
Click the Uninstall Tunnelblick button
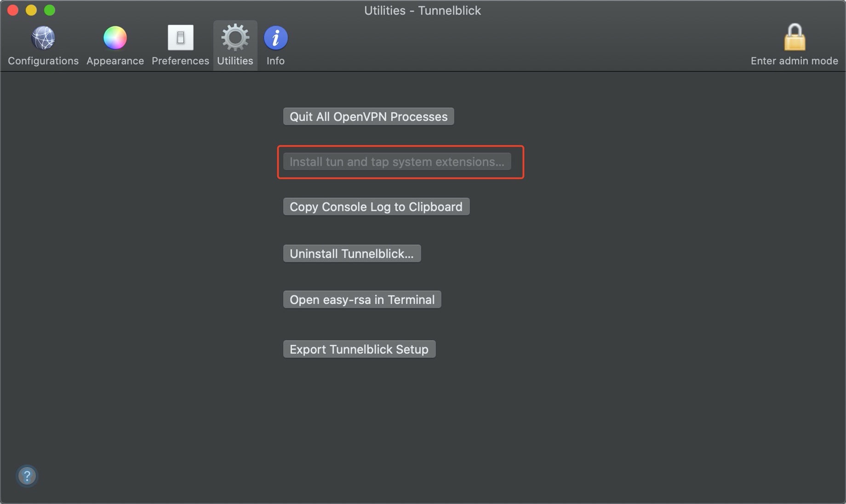point(352,253)
